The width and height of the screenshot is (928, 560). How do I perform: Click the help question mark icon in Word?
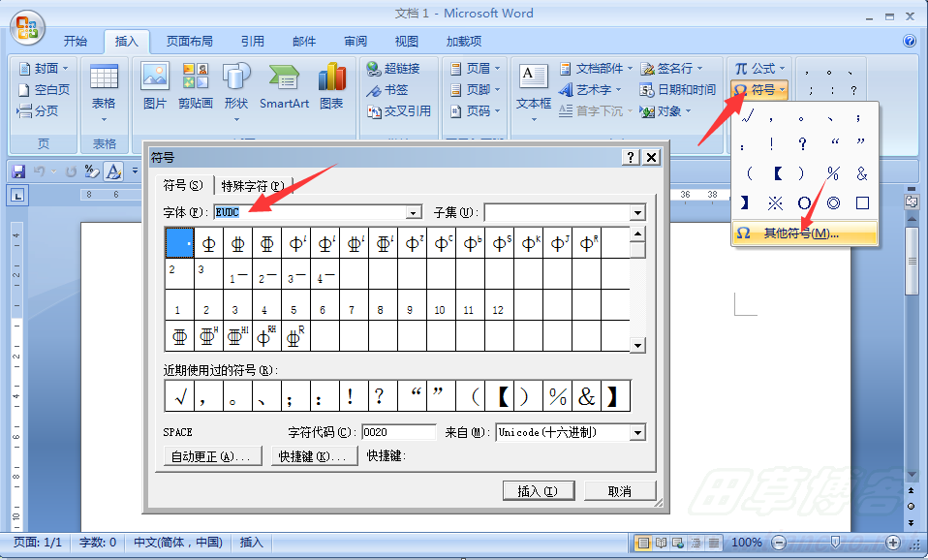click(x=910, y=41)
